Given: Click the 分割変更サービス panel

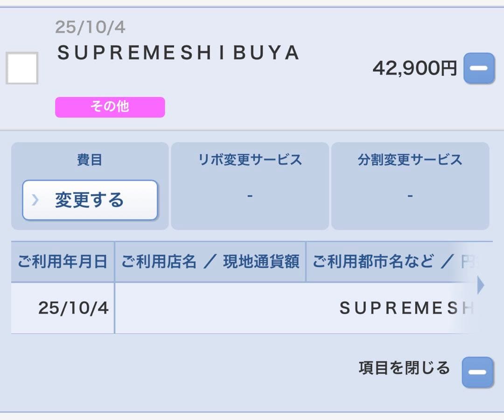Looking at the screenshot, I should 410,184.
